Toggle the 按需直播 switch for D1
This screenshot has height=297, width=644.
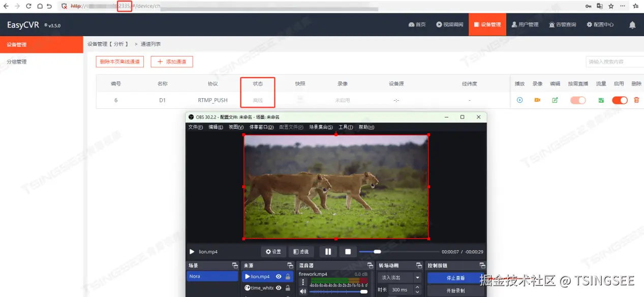(x=578, y=100)
